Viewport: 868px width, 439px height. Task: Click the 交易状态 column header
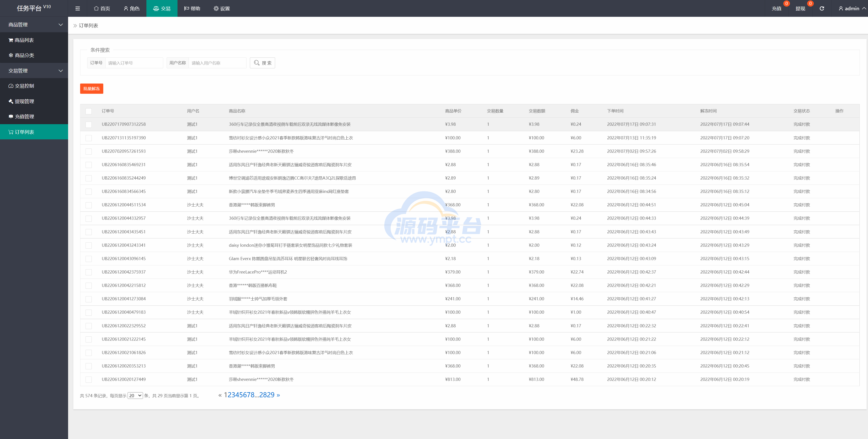[802, 111]
